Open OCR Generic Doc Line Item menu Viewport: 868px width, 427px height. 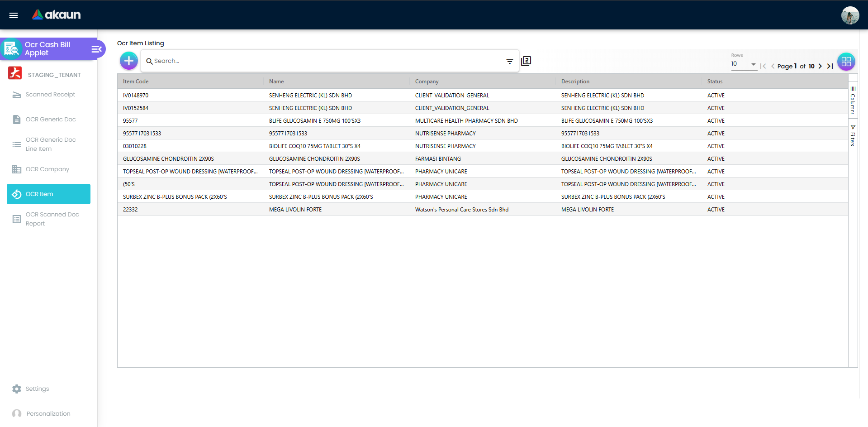click(49, 144)
